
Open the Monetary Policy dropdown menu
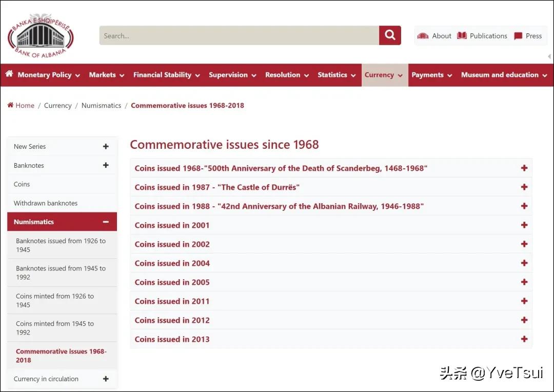[x=49, y=75]
